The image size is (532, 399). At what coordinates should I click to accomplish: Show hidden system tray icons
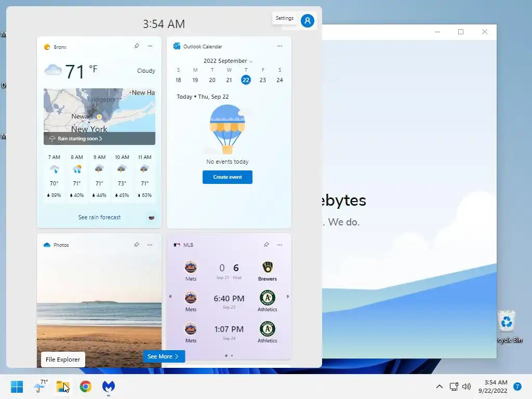pyautogui.click(x=440, y=387)
